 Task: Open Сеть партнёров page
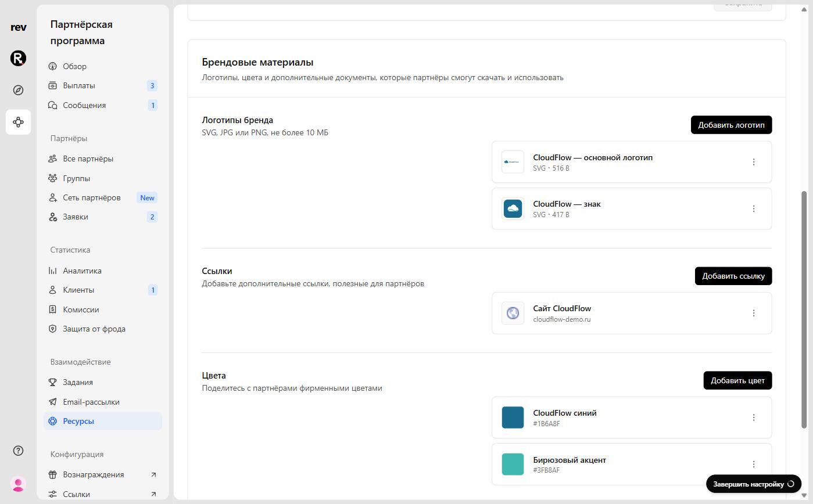[x=103, y=197]
